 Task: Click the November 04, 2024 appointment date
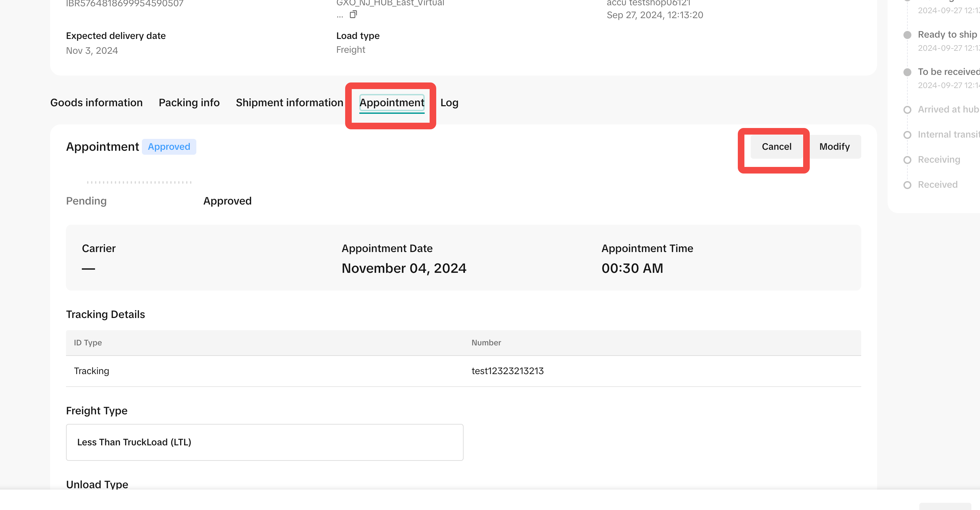404,269
